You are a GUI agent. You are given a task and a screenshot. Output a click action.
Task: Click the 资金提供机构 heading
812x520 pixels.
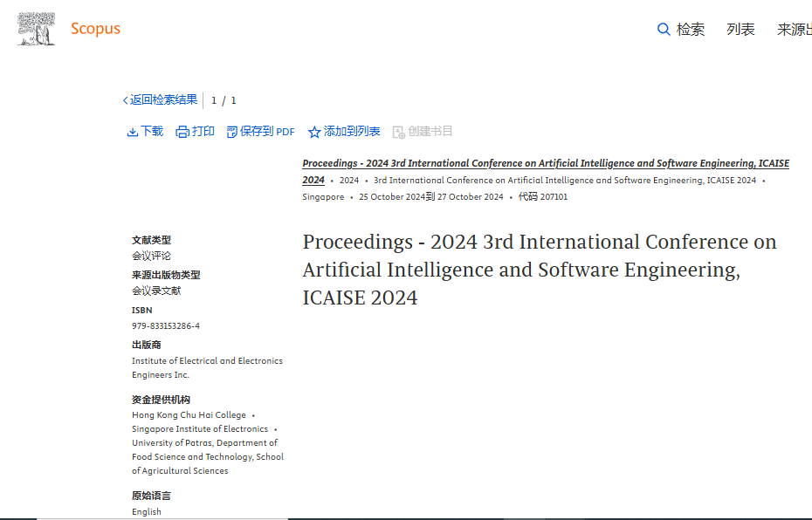(x=161, y=400)
